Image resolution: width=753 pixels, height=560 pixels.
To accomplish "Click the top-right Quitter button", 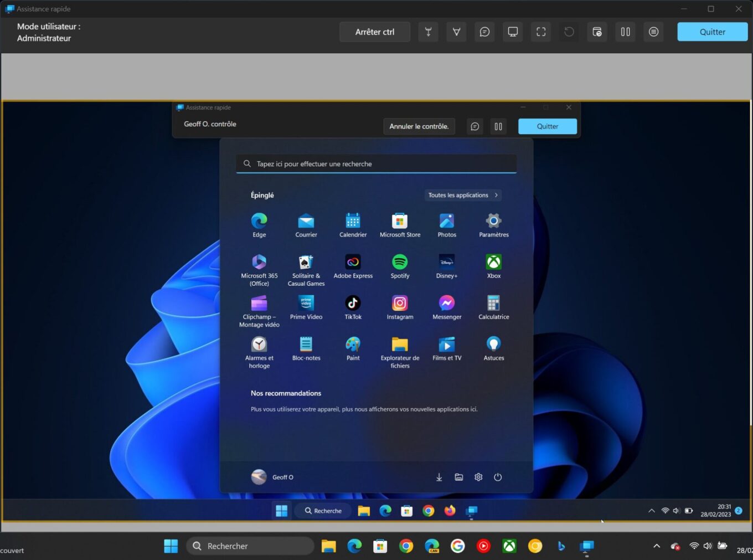I will (x=713, y=32).
